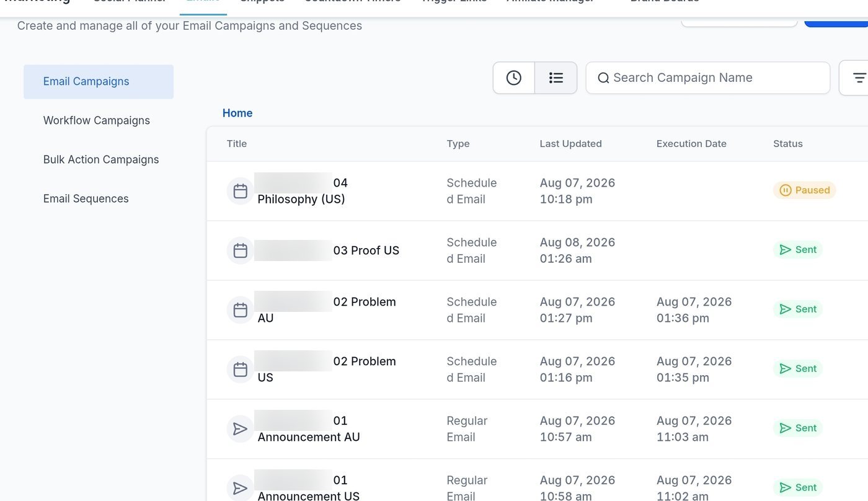
Task: Click last updated 'Aug 07, 2026 10:57 am'
Action: point(577,429)
